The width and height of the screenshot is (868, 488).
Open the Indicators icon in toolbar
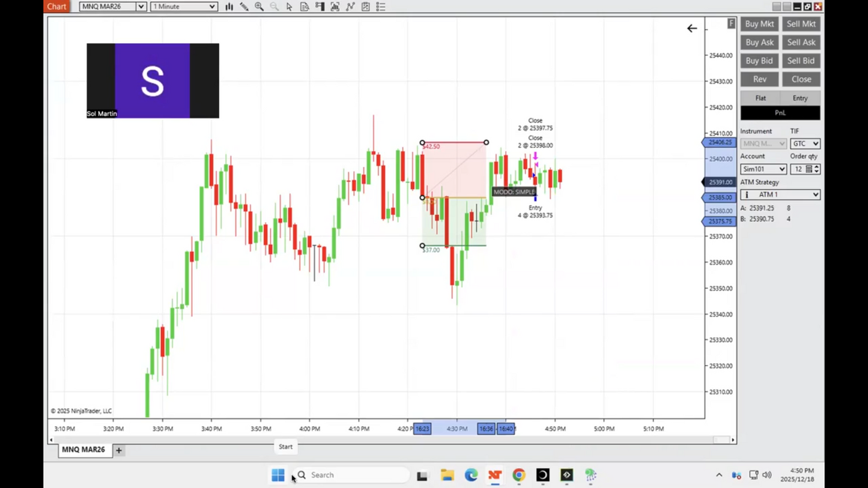pyautogui.click(x=335, y=7)
